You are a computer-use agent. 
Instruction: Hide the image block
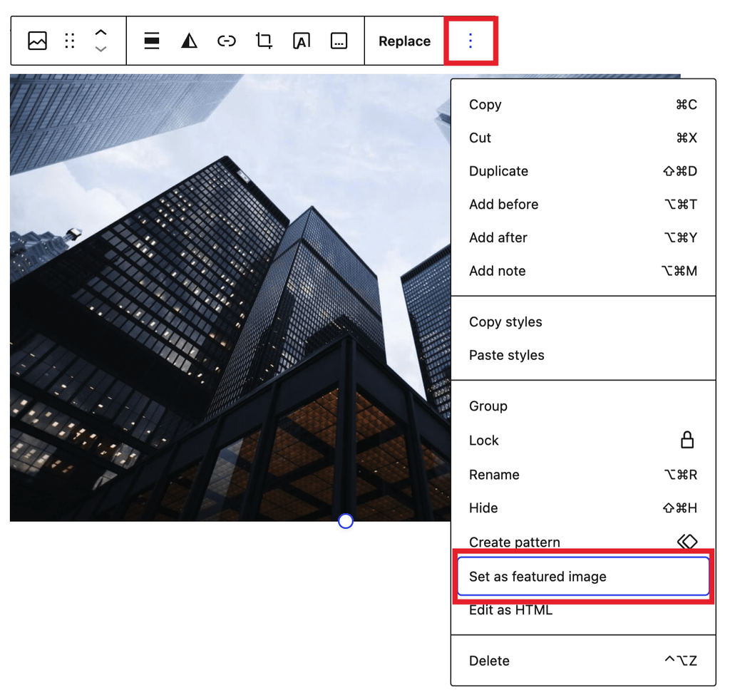[x=583, y=508]
